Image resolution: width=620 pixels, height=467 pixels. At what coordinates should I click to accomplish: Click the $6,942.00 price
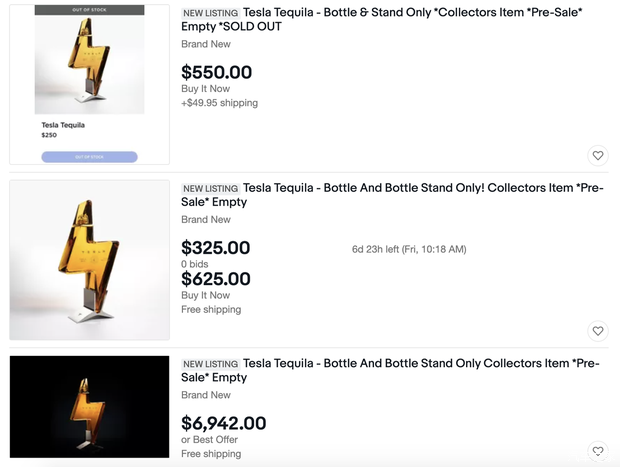tap(223, 423)
